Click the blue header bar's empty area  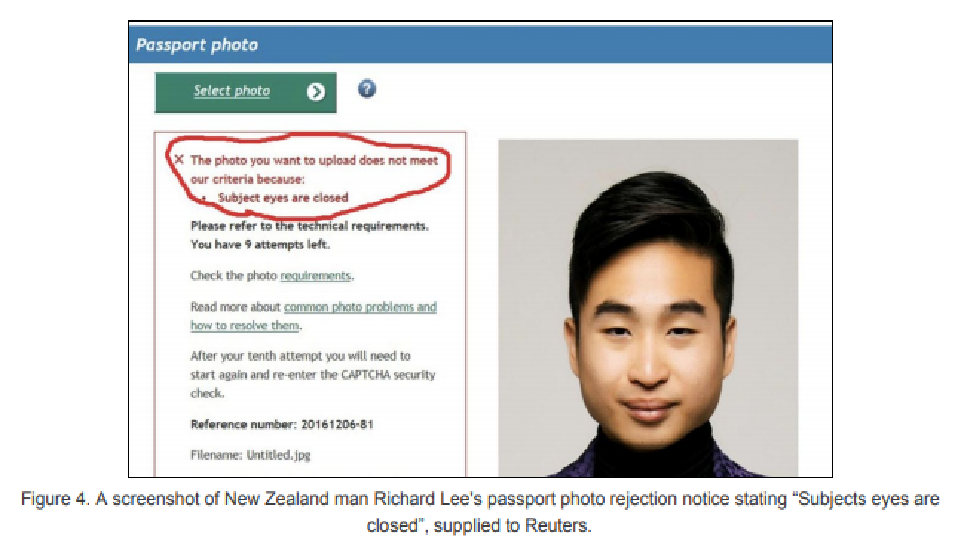point(545,44)
